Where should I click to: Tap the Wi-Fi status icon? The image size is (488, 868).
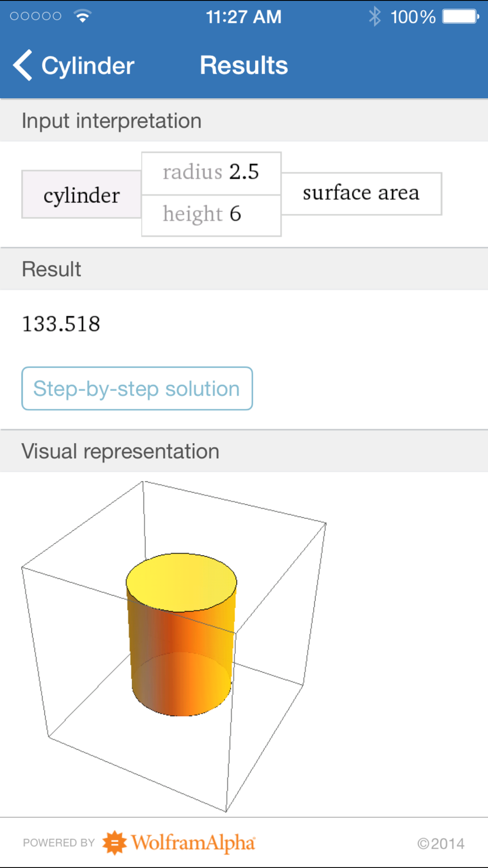tap(83, 16)
